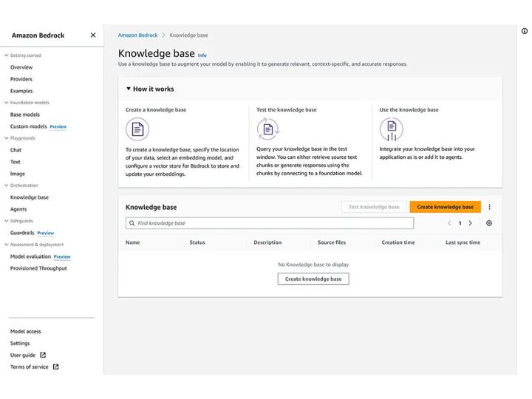This screenshot has width=532, height=399.
Task: Open Examples in the sidebar
Action: coord(21,91)
